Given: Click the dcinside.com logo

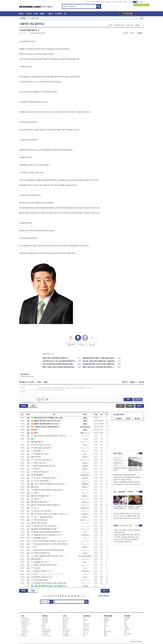Looking at the screenshot, I should click(30, 7).
